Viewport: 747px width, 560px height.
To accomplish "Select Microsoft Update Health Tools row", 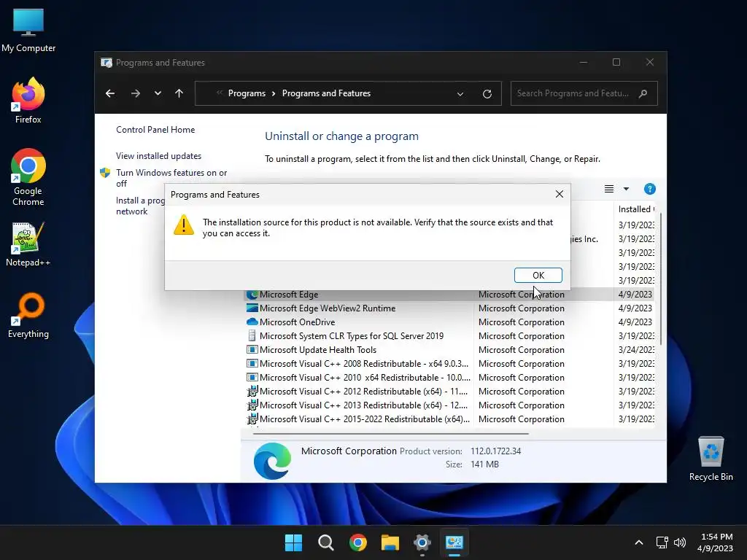I will (x=449, y=349).
